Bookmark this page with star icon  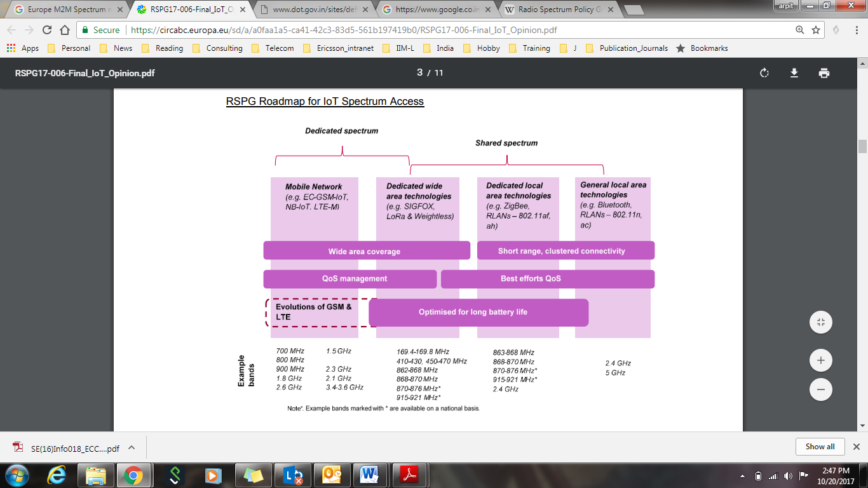(816, 30)
